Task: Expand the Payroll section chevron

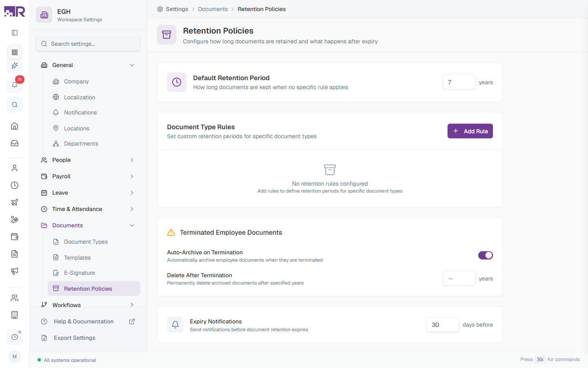Action: (x=132, y=176)
